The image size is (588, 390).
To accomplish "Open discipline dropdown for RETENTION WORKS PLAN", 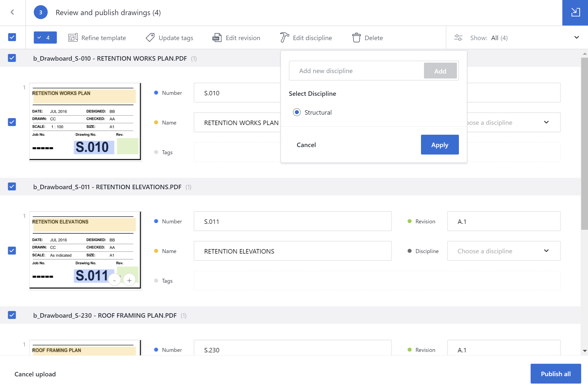I will (x=514, y=122).
